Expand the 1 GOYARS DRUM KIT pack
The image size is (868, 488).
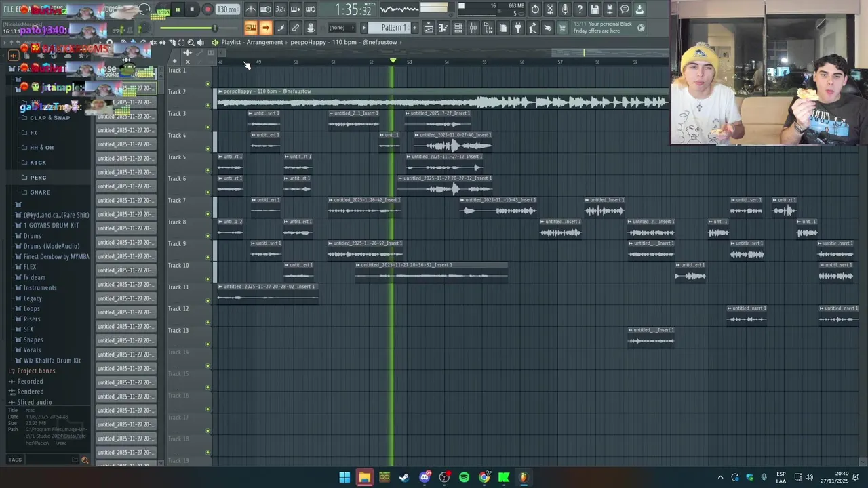51,226
